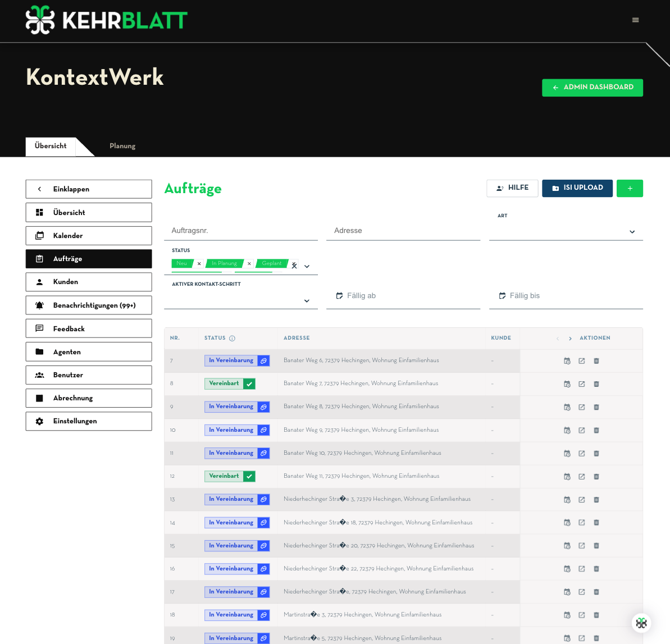Click the status info icon in table header
This screenshot has width=670, height=644.
tap(232, 338)
